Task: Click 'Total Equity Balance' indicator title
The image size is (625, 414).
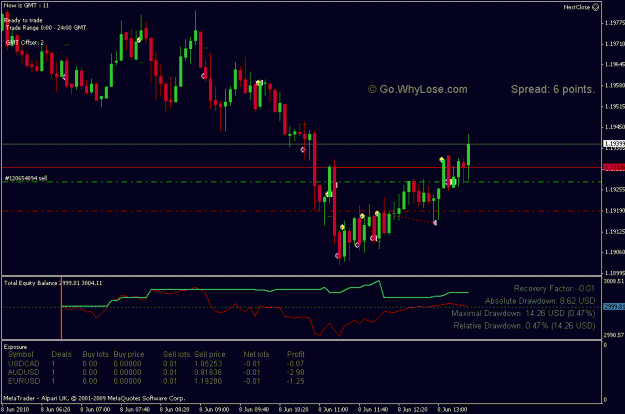Action: [31, 283]
